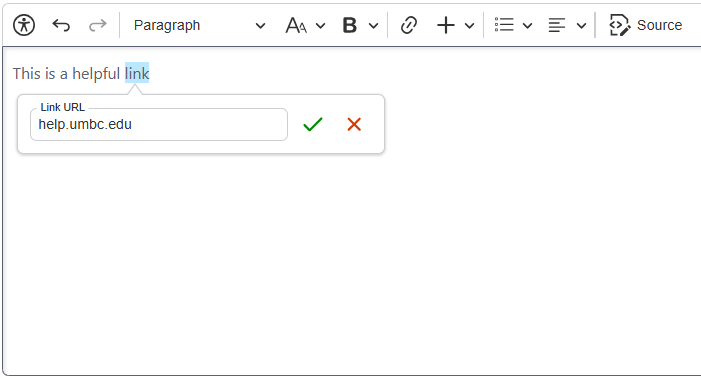The image size is (701, 378).
Task: Click the highlighted word "link" in the text
Action: [137, 73]
